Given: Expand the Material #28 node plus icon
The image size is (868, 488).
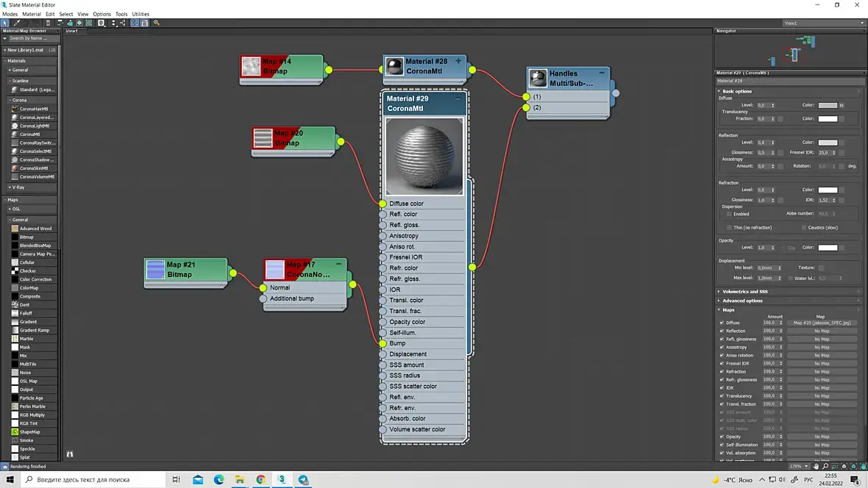Looking at the screenshot, I should point(458,61).
